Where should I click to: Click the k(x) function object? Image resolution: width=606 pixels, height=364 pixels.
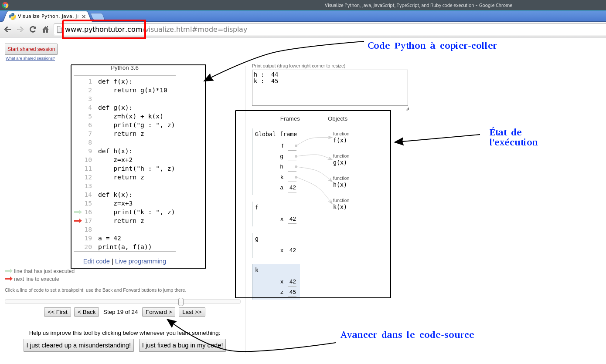point(340,207)
